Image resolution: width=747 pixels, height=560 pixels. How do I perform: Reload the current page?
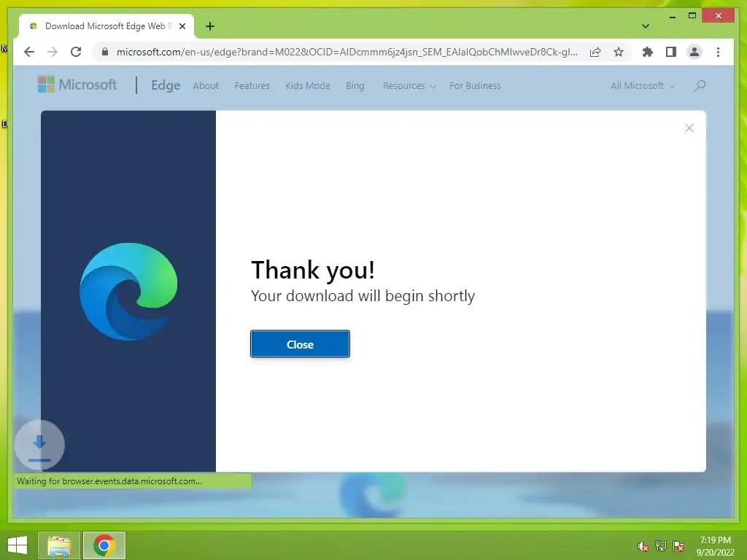click(x=76, y=52)
